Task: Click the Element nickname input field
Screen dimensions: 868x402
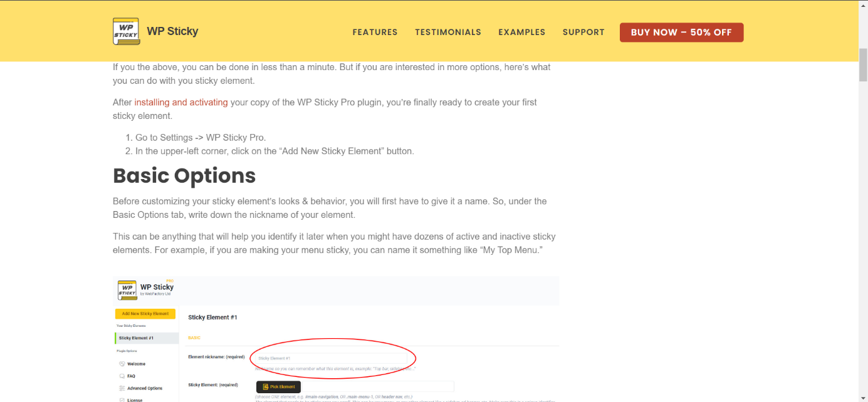Action: (331, 358)
